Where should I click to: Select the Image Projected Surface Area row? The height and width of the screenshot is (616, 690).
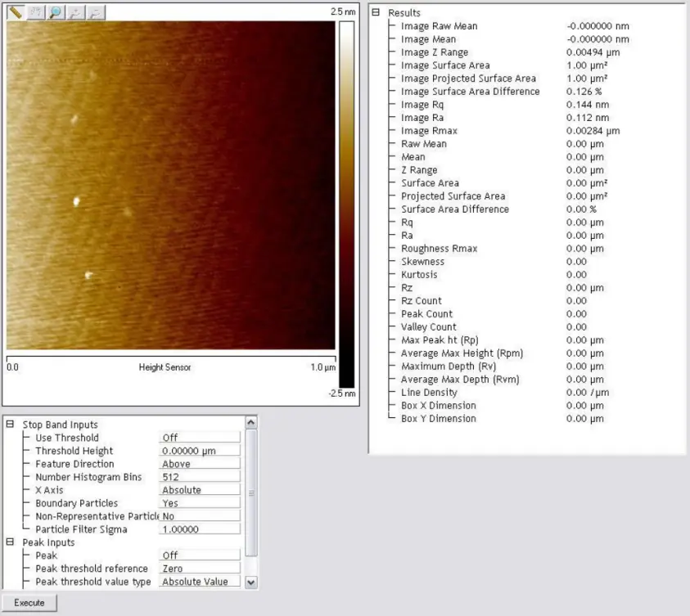(504, 79)
